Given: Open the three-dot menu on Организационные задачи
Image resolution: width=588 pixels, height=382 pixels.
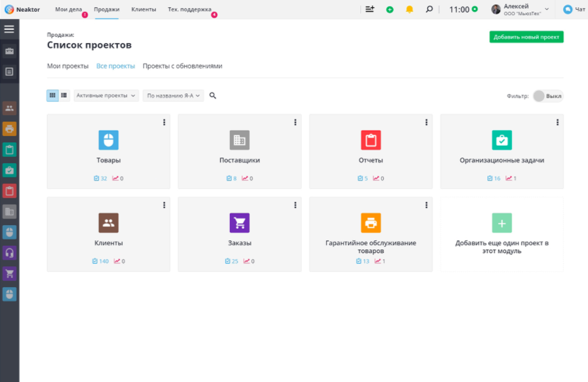Looking at the screenshot, I should [x=557, y=122].
